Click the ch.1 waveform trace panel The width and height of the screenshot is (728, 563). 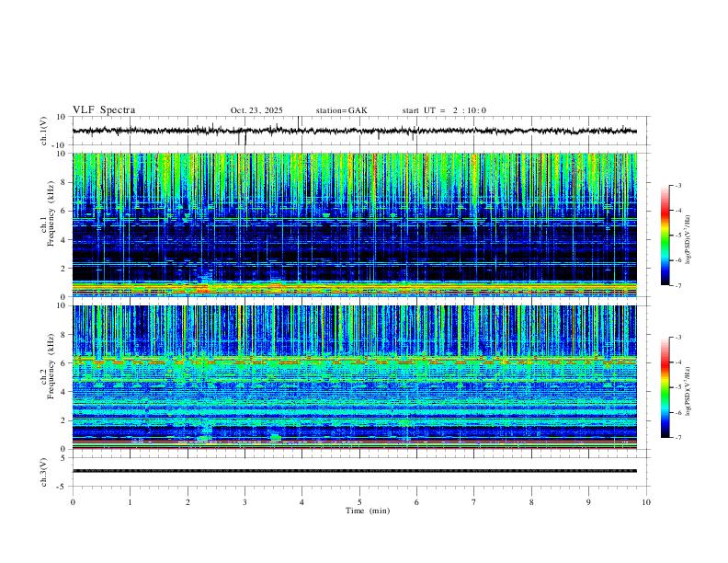coord(360,131)
